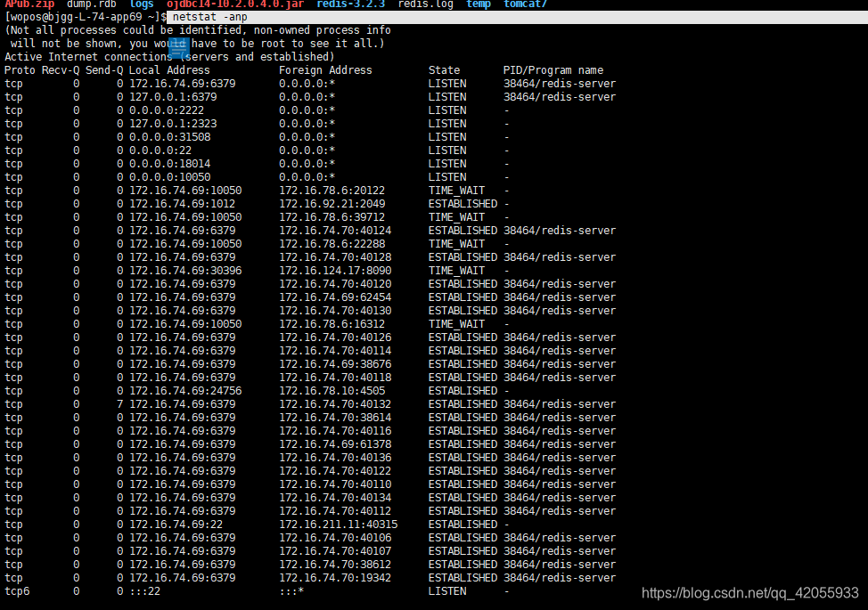Select foreign address "172.16.74.70:38612"
The width and height of the screenshot is (868, 610).
click(x=335, y=564)
